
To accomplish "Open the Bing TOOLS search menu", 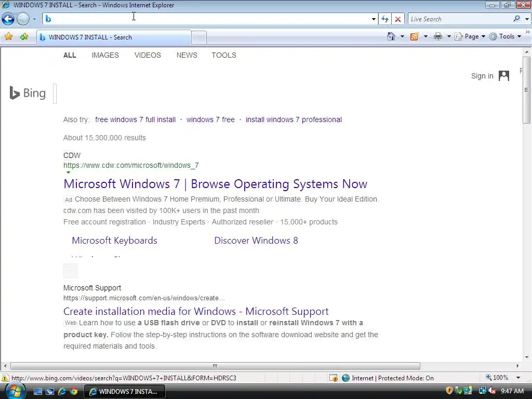I will (224, 55).
